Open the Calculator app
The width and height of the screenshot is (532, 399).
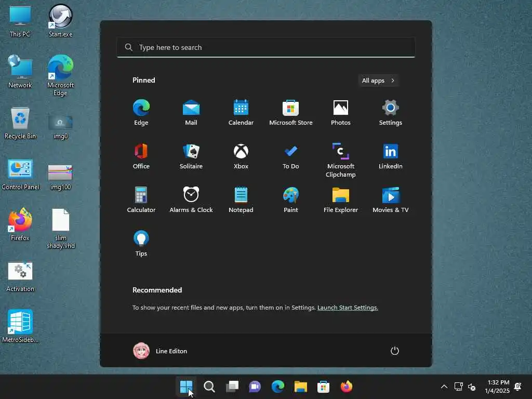coord(141,200)
